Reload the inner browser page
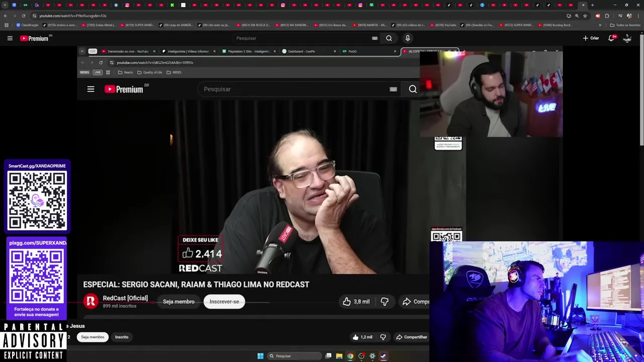Screen dimensions: 644x362 (x=101, y=62)
